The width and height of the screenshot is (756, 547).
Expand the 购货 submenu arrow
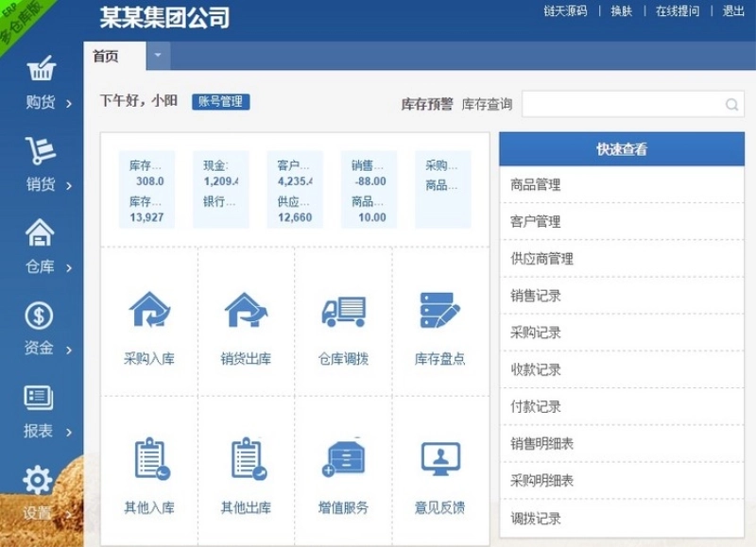pyautogui.click(x=68, y=104)
